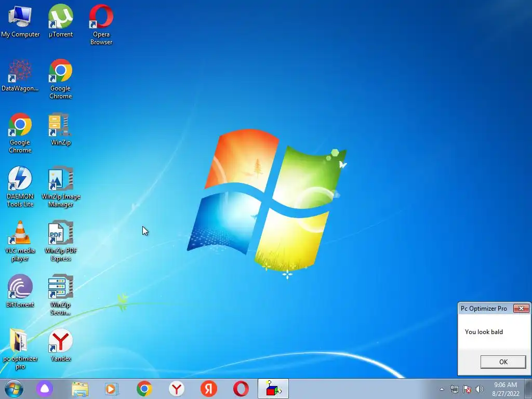
Task: Click the volume speaker tray icon
Action: (480, 389)
